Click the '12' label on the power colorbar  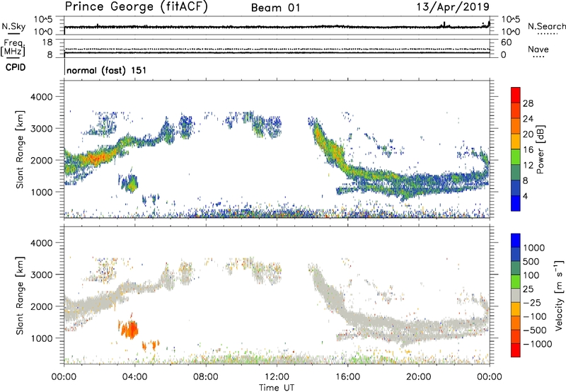[528, 166]
